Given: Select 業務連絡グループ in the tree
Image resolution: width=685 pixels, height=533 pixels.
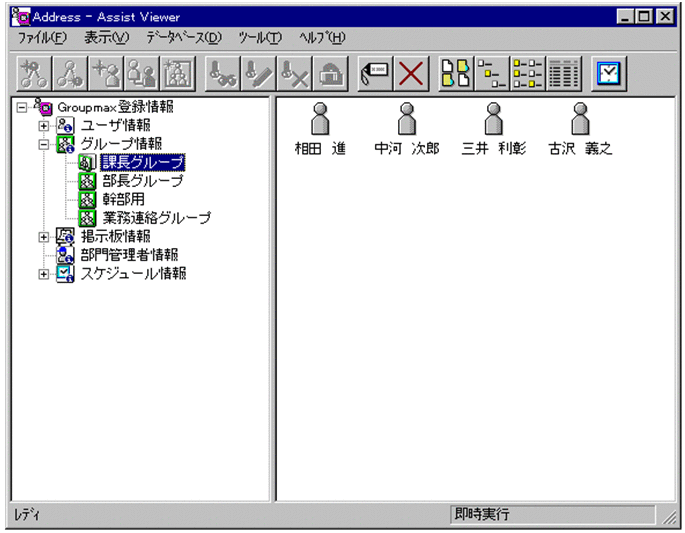Looking at the screenshot, I should click(x=157, y=218).
